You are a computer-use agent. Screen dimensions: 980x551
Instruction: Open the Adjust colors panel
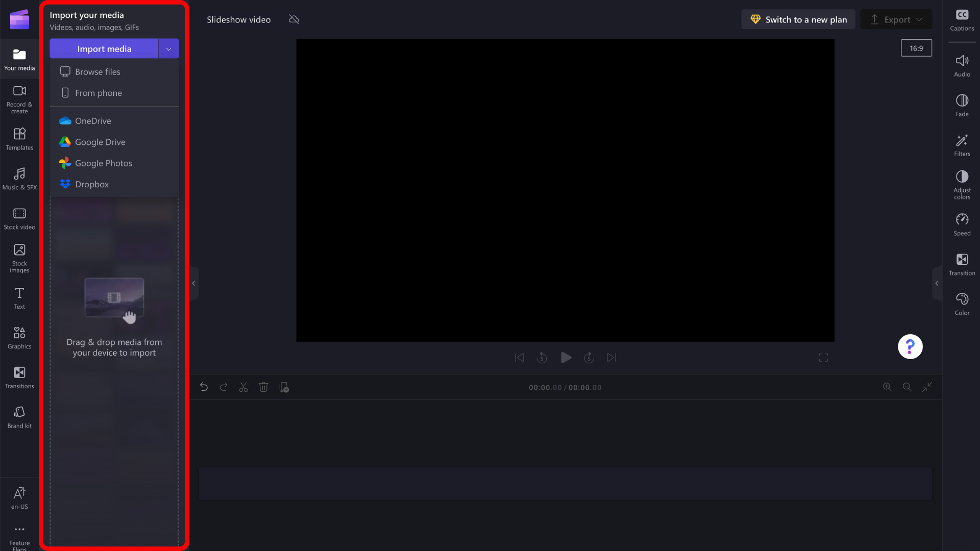(x=962, y=184)
